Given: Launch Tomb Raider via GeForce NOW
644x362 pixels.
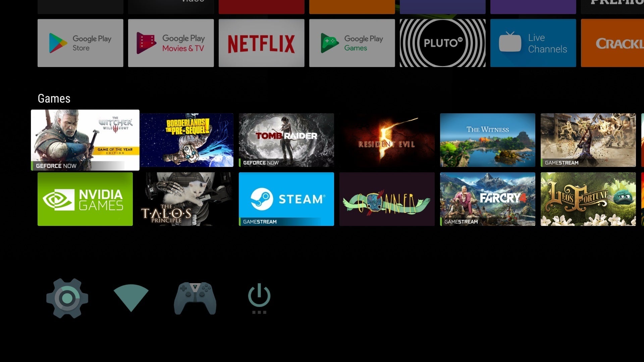Looking at the screenshot, I should (286, 140).
